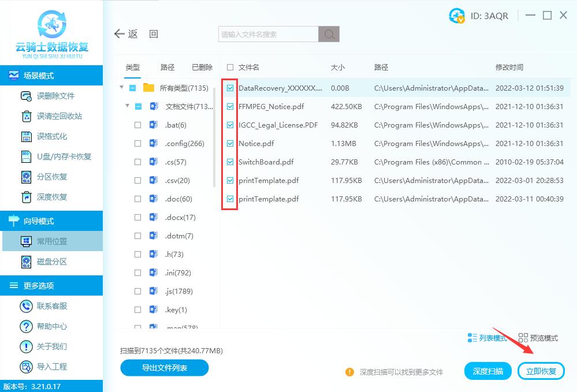Select the 误清空回收站 recycle bin icon
This screenshot has height=392, width=577.
26,116
